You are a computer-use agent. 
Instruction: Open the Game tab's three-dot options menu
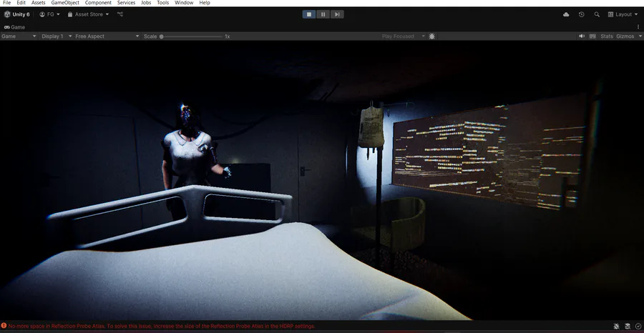[x=638, y=27]
